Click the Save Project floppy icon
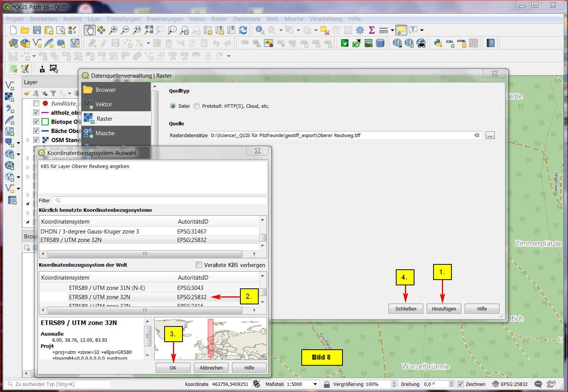Viewport: 568px width, 392px height. [37, 30]
